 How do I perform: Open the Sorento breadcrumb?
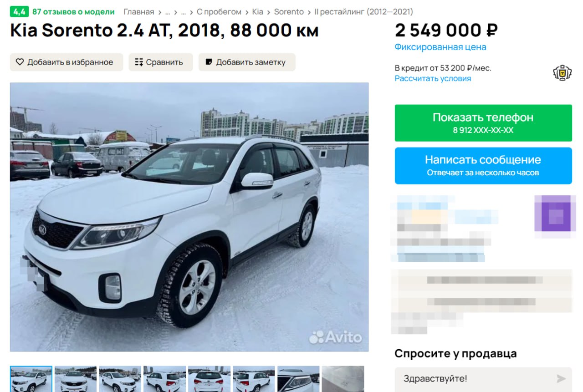point(289,12)
